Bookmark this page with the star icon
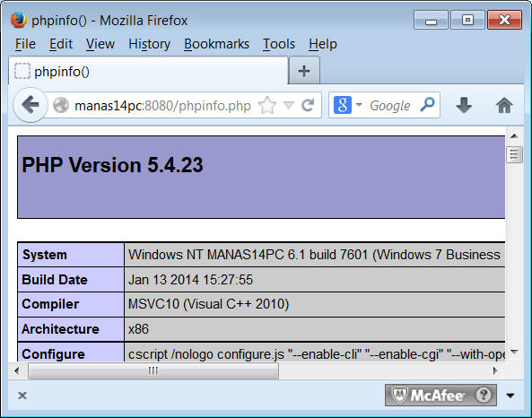Image resolution: width=532 pixels, height=418 pixels. [x=267, y=105]
